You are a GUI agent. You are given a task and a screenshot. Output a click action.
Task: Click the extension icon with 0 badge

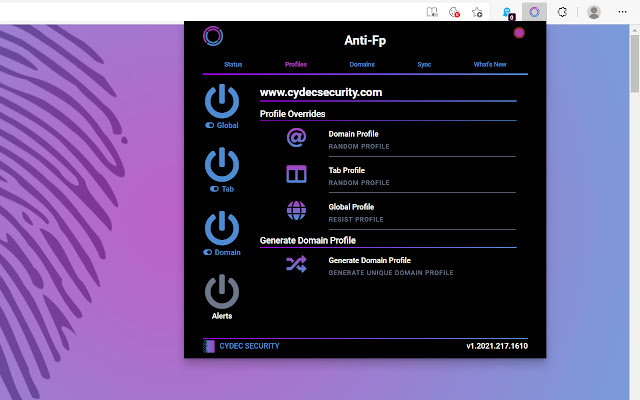[508, 13]
